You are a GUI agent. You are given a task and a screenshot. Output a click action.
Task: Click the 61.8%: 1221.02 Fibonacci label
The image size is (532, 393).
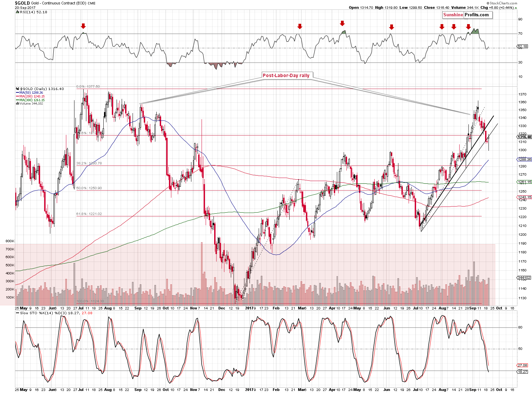[x=89, y=214]
